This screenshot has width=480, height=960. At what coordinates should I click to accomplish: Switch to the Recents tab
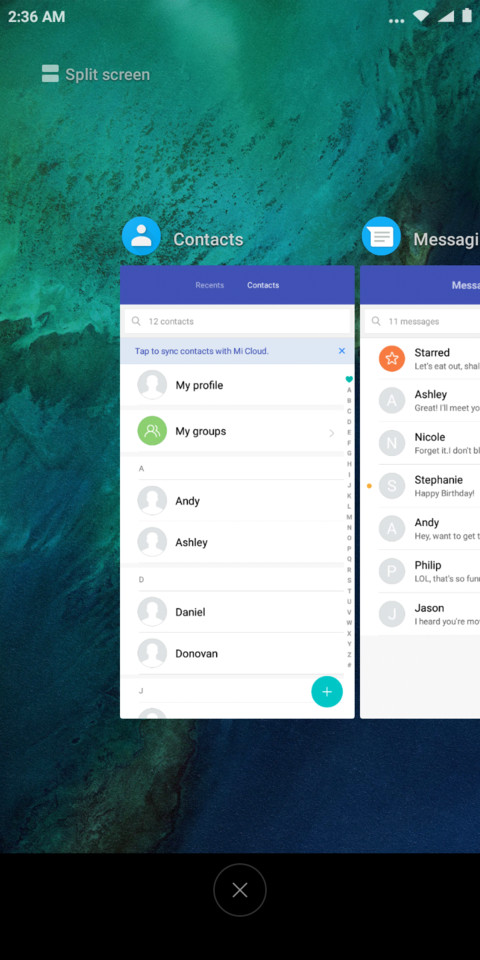[209, 285]
